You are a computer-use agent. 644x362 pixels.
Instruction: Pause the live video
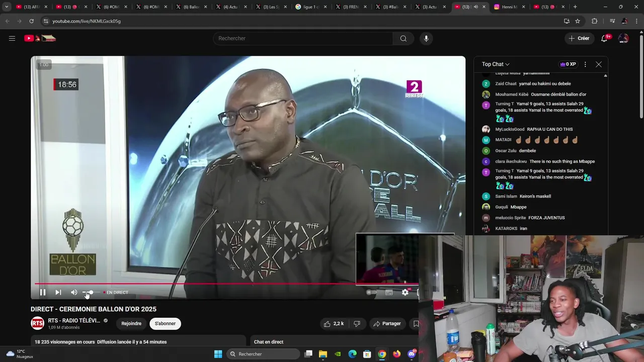pos(43,292)
